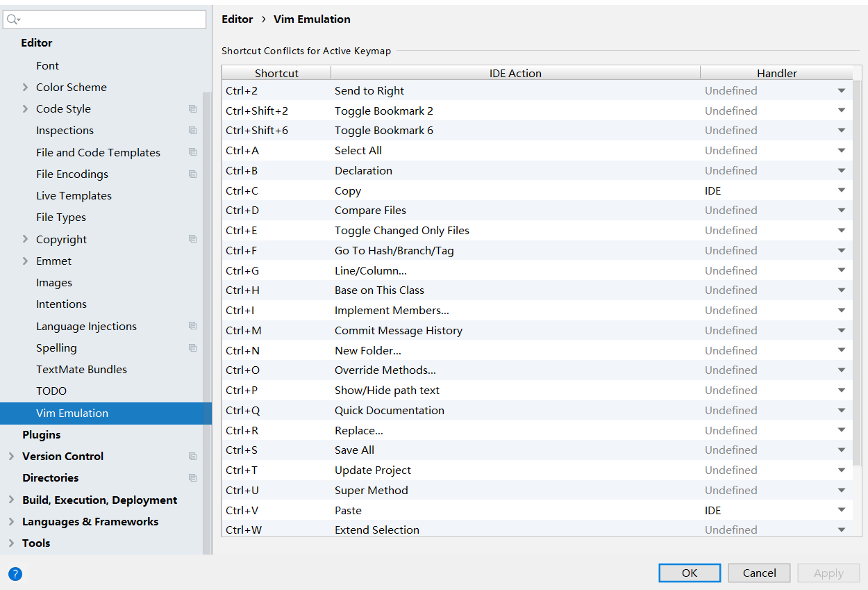Confirm settings with the OK button
Viewport: 868px width, 590px height.
pos(690,573)
